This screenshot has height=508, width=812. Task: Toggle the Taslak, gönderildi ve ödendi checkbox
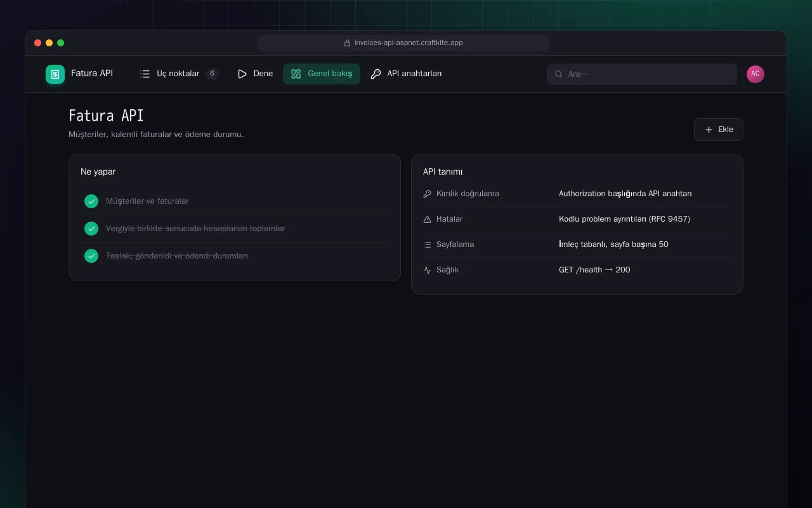pyautogui.click(x=91, y=256)
